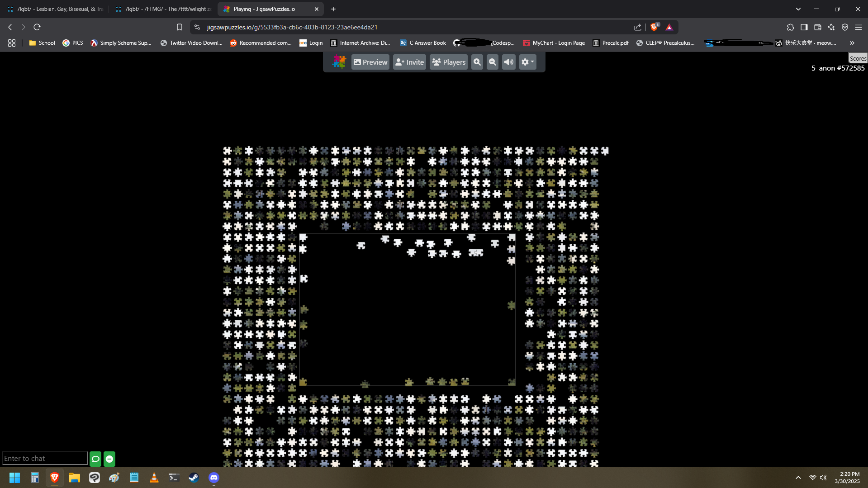Open C Answer Book bookmark
868x488 pixels.
point(423,43)
